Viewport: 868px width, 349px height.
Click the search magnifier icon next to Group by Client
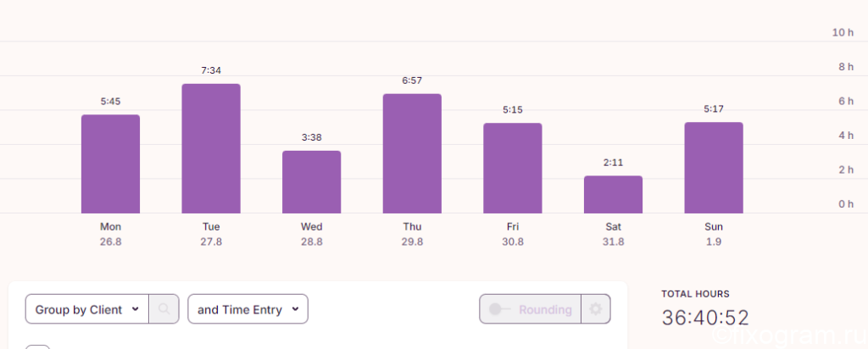164,309
